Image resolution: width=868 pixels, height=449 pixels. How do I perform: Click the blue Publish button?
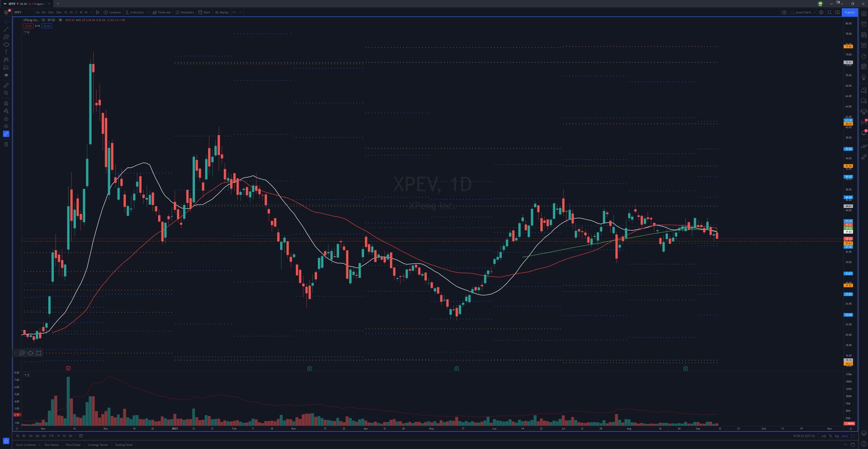tap(850, 12)
